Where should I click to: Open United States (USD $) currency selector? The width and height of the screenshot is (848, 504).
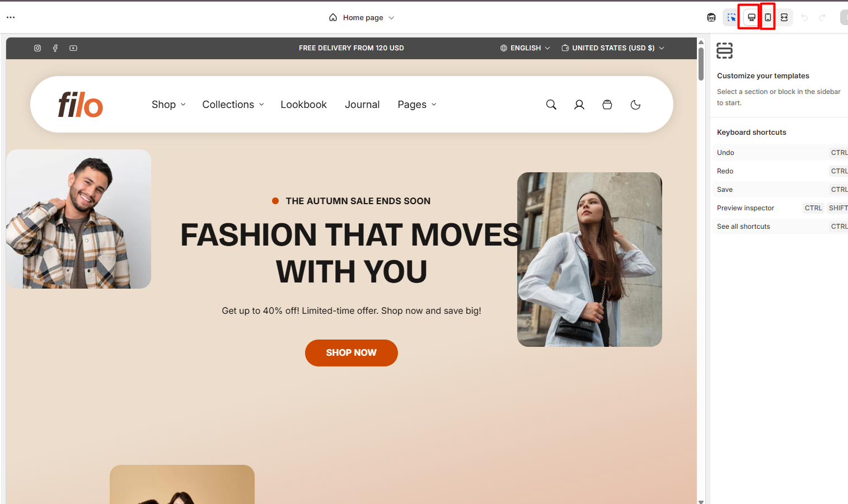pos(613,48)
